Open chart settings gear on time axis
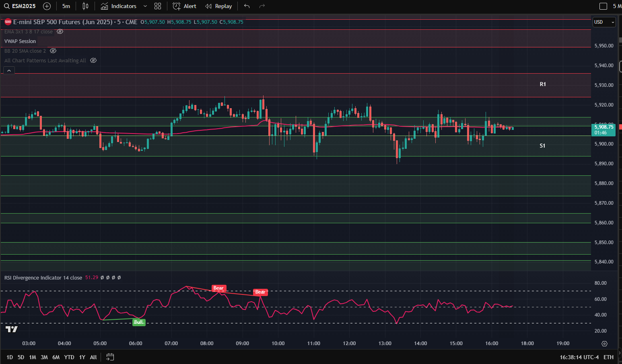The width and height of the screenshot is (622, 364). click(604, 343)
